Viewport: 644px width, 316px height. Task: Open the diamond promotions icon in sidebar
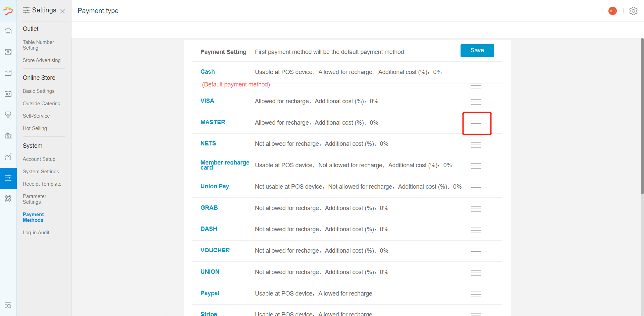click(x=8, y=115)
